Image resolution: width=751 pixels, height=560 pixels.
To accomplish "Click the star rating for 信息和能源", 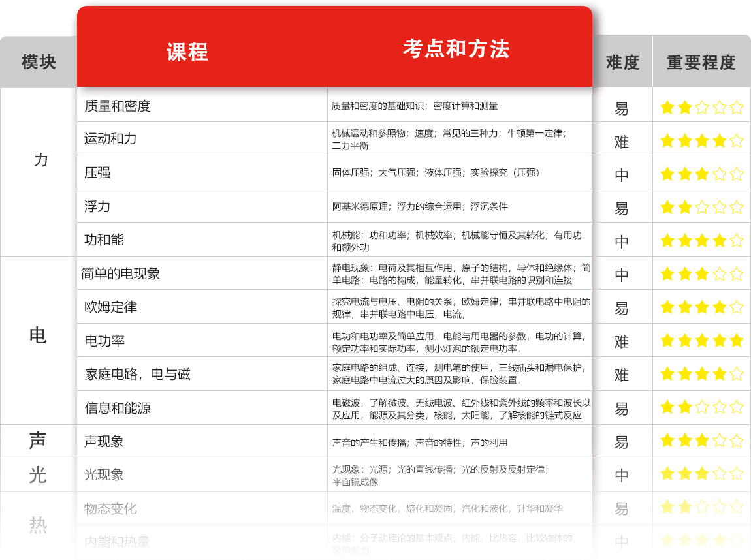I will click(701, 407).
